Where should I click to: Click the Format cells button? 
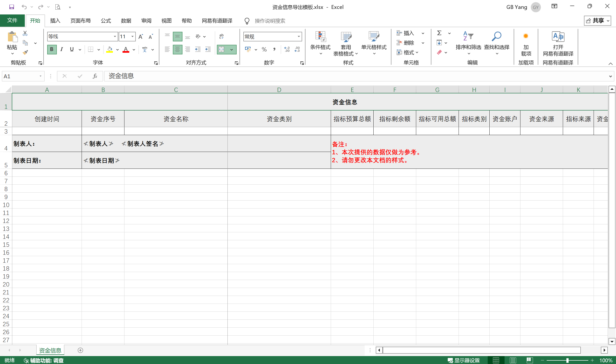408,52
